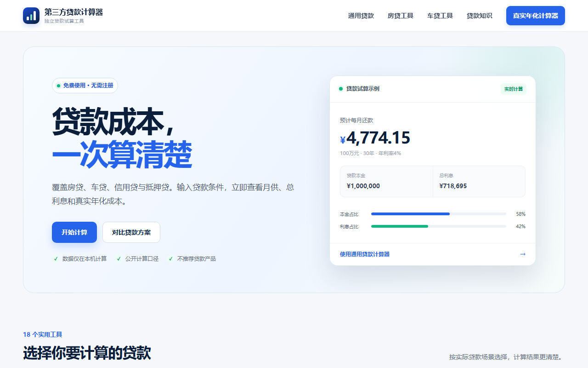
Task: Click the 42% percentage label
Action: (520, 227)
